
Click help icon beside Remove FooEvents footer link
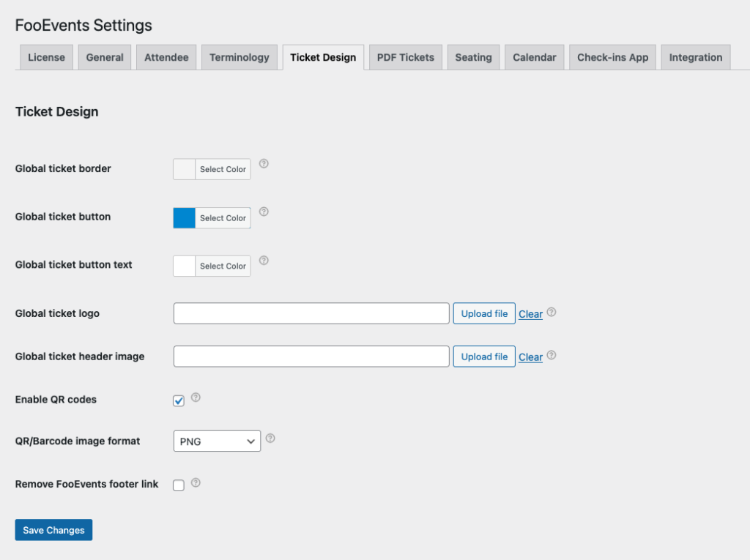point(196,483)
